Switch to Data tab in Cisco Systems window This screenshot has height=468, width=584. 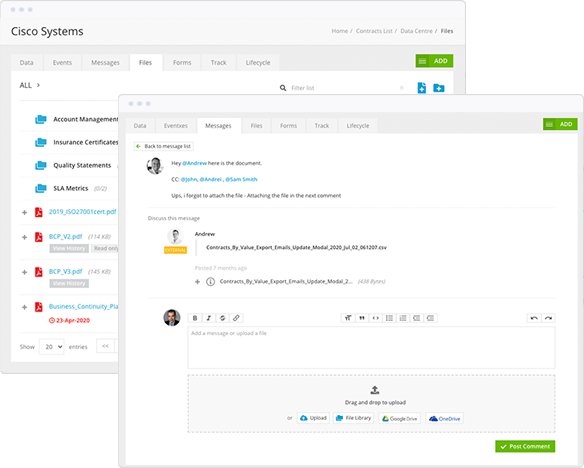pos(26,63)
